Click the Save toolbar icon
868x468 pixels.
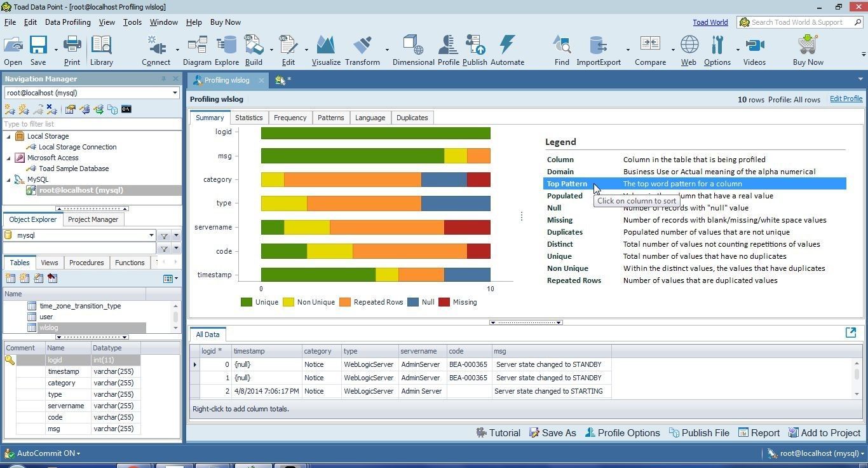38,45
